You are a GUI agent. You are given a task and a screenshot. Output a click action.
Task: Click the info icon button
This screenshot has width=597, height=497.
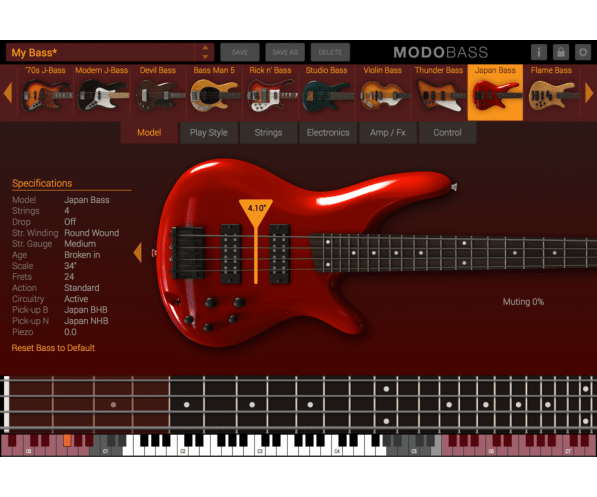(539, 52)
